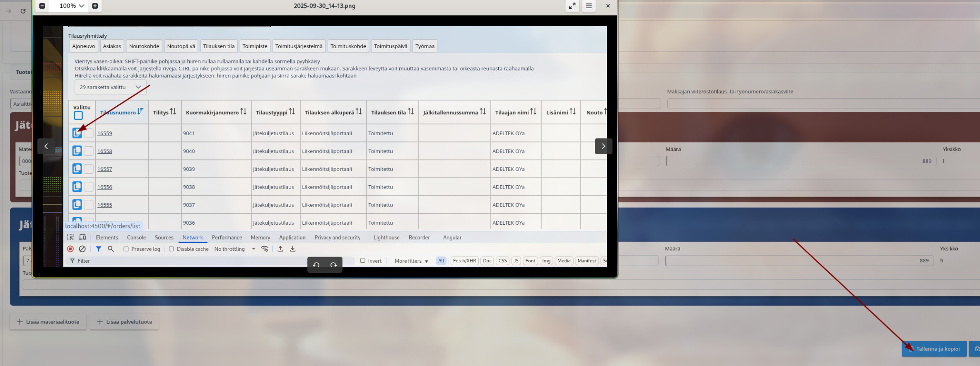Switch to the Console tab
The image size is (980, 366).
point(136,238)
